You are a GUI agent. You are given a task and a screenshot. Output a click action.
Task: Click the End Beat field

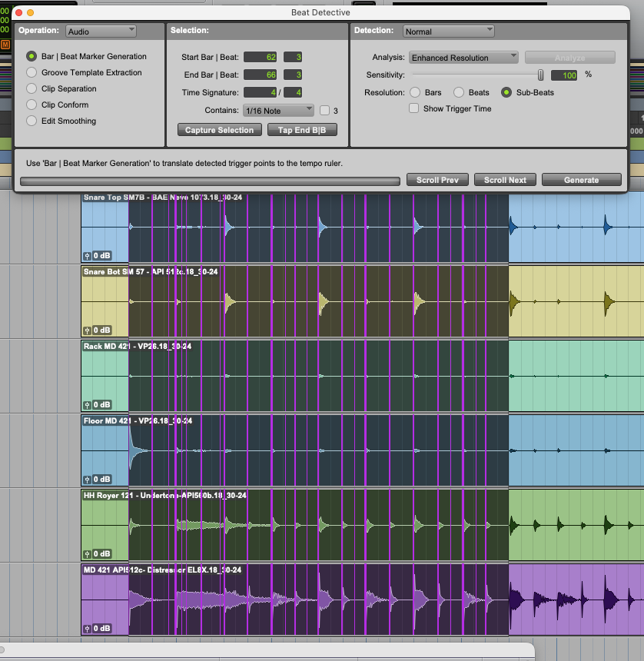click(x=293, y=75)
